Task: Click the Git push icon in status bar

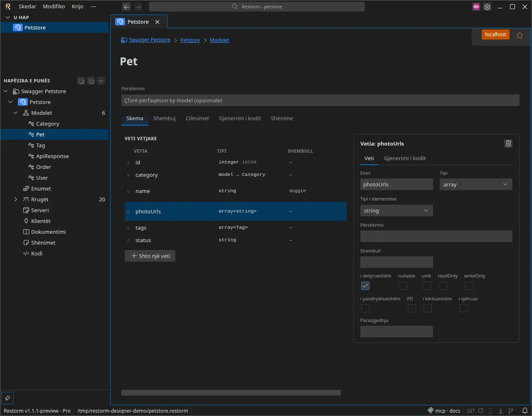Action: (x=490, y=411)
